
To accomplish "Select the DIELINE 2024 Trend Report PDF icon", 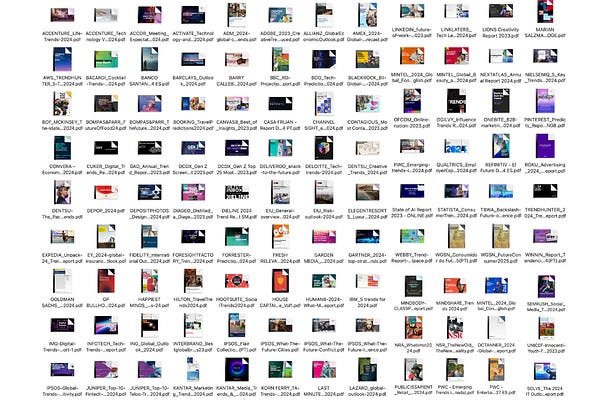I will [237, 193].
